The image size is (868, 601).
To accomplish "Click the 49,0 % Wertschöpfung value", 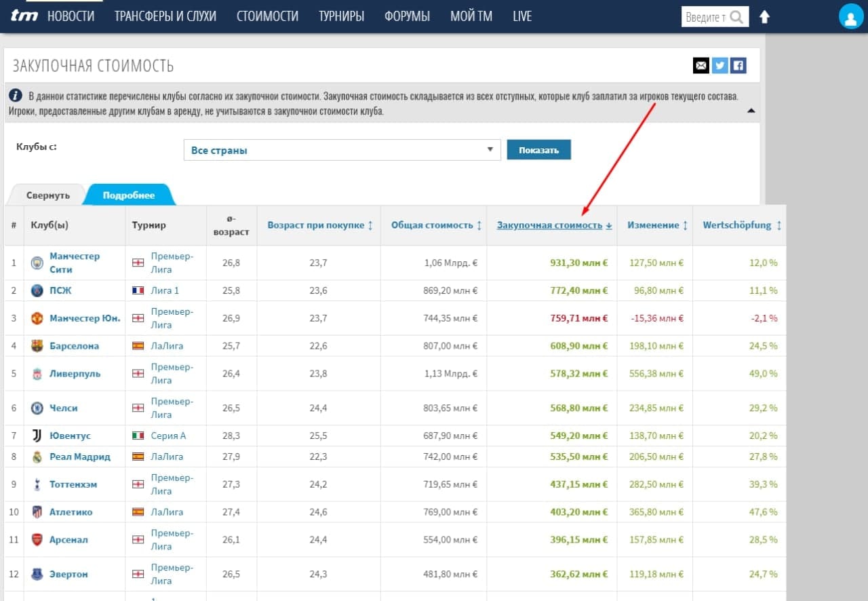I will 764,374.
